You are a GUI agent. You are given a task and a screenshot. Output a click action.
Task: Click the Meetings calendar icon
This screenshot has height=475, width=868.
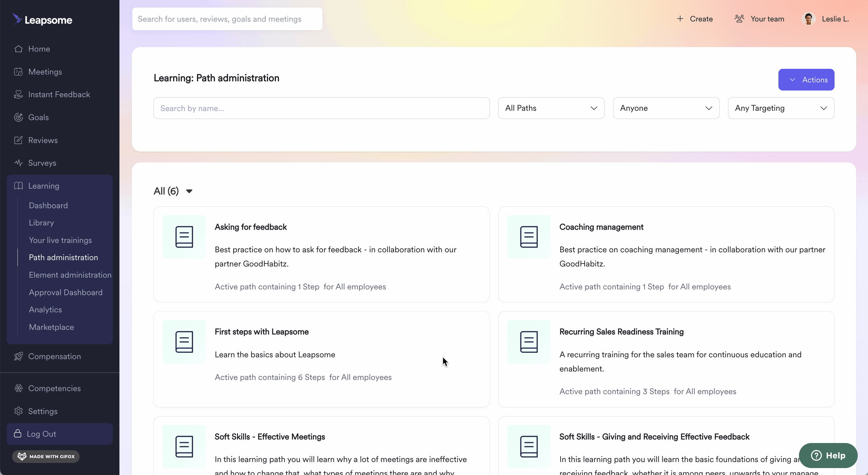(x=18, y=72)
